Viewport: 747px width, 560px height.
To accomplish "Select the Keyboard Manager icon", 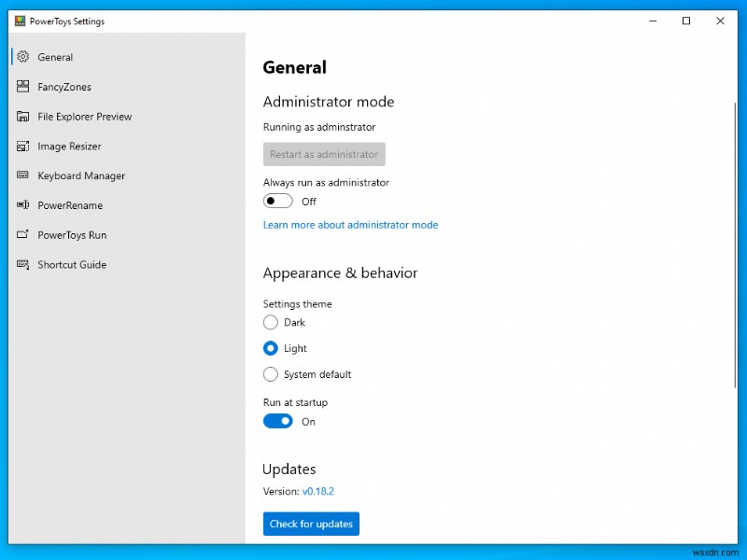I will (x=25, y=175).
